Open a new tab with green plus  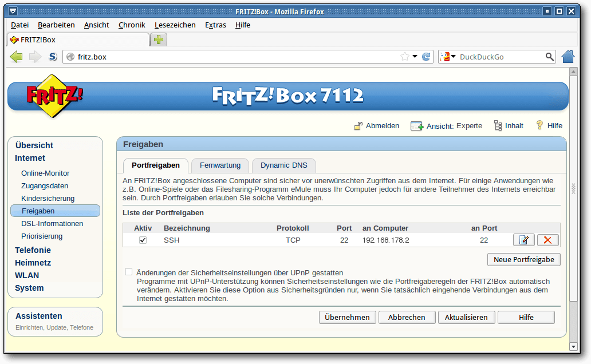[x=159, y=39]
